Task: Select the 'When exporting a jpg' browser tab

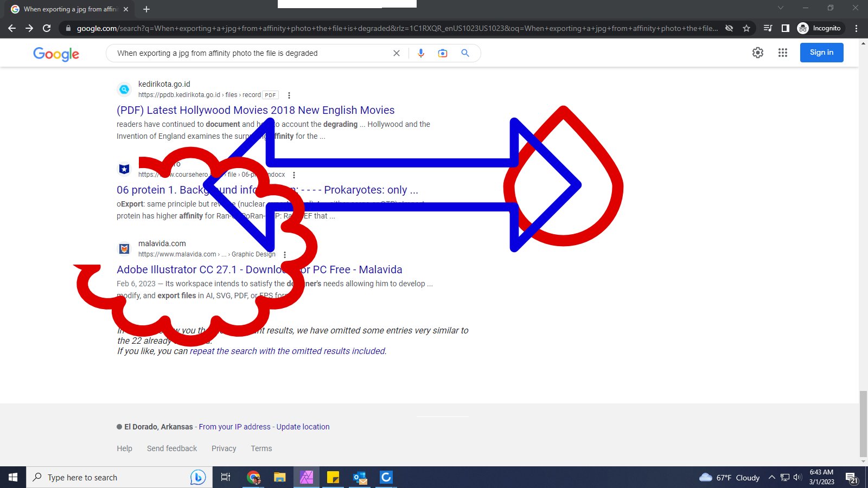Action: [70, 9]
